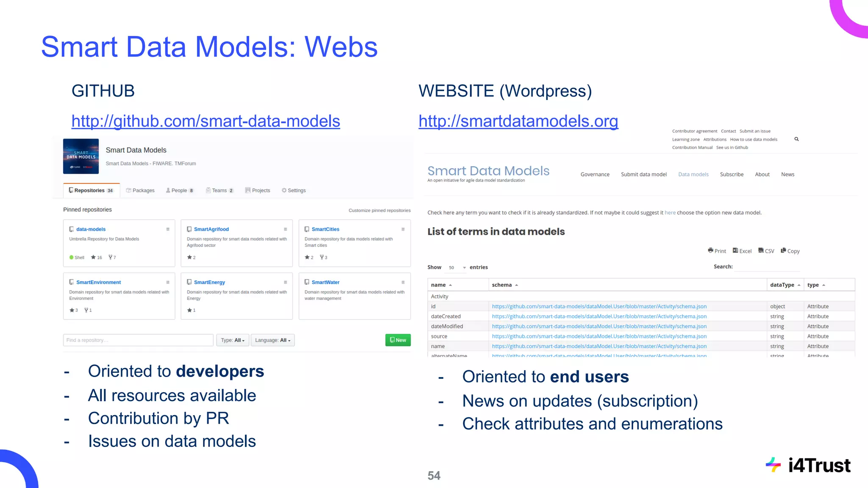The image size is (868, 488).
Task: Open the Settings tab on GitHub
Action: click(x=294, y=191)
